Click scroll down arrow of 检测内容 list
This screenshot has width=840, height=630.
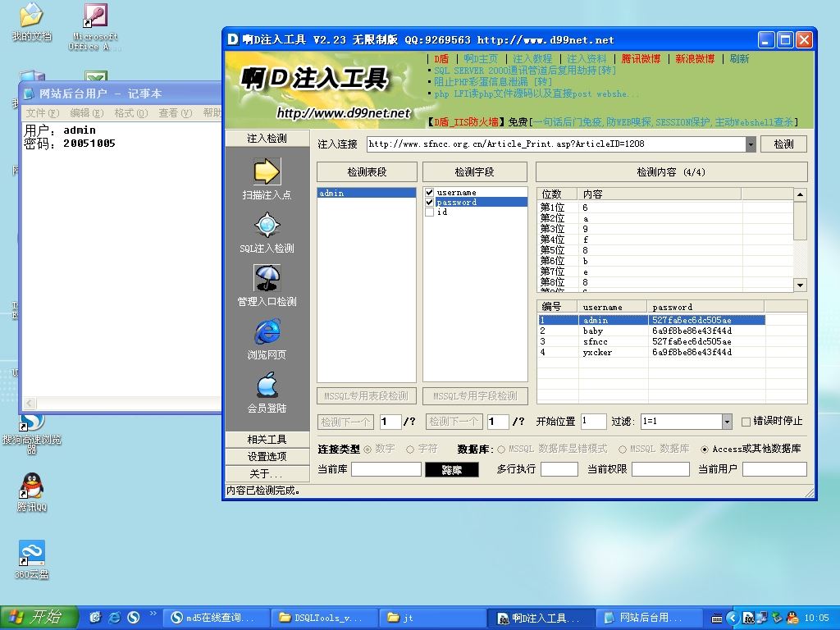[x=800, y=285]
